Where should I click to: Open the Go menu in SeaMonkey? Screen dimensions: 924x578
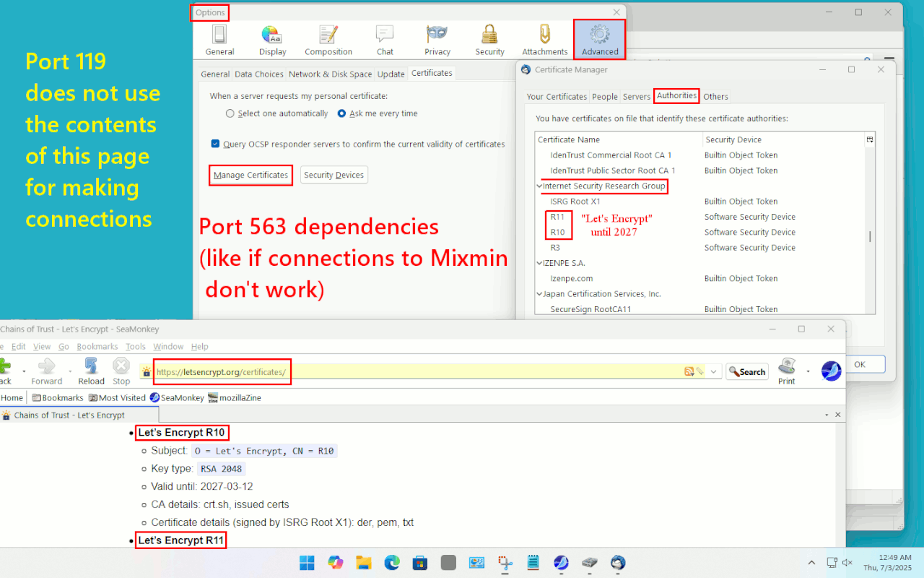[x=64, y=347]
